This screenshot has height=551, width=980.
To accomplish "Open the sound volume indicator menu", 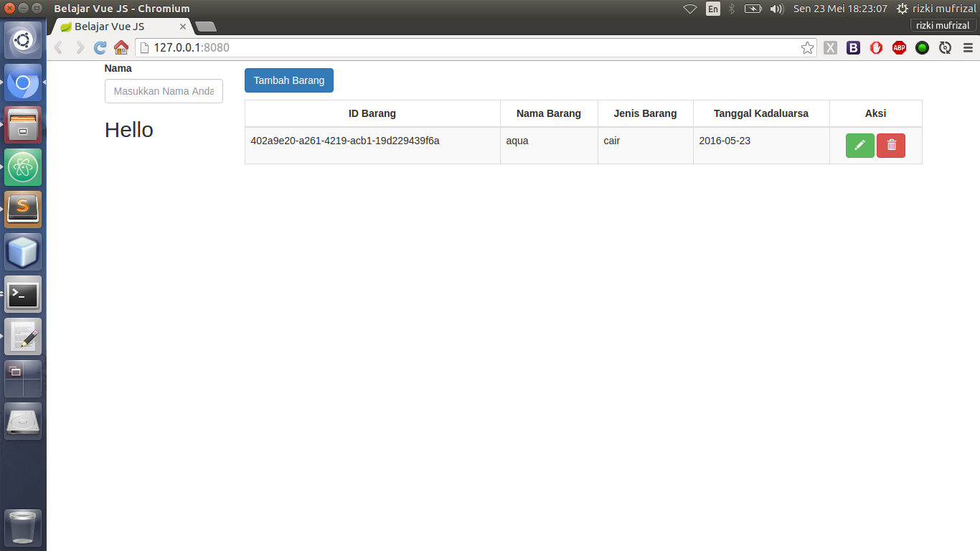I will point(776,9).
